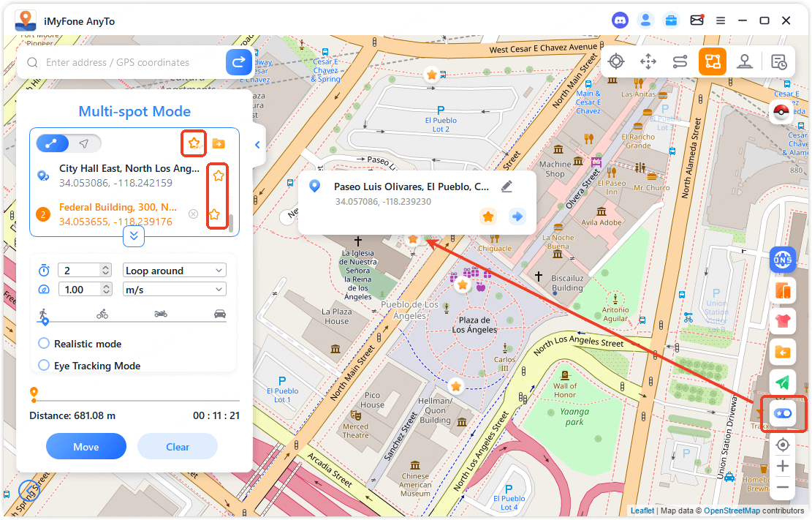Enable Realistic mode radio button
The height and width of the screenshot is (520, 812).
tap(44, 344)
